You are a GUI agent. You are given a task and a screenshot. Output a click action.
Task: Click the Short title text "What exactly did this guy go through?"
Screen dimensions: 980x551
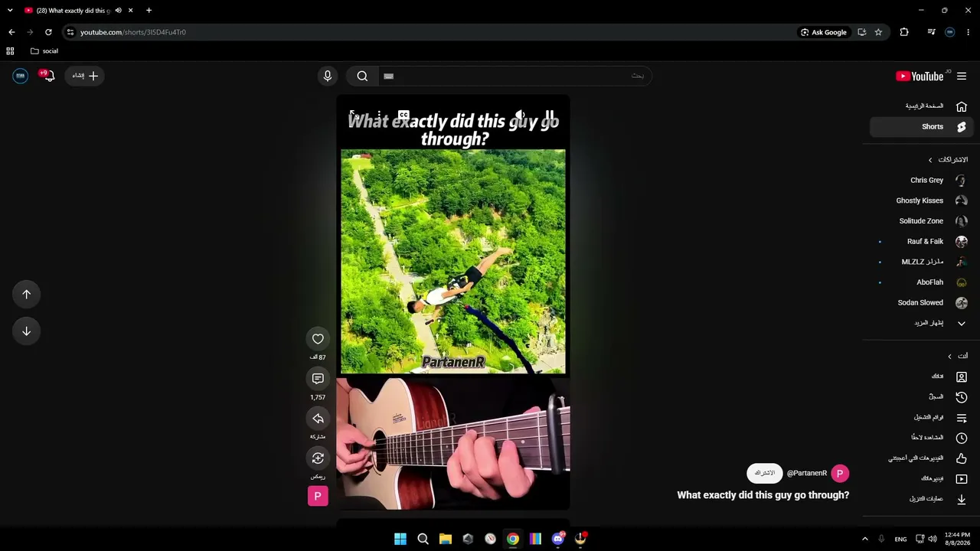(763, 495)
